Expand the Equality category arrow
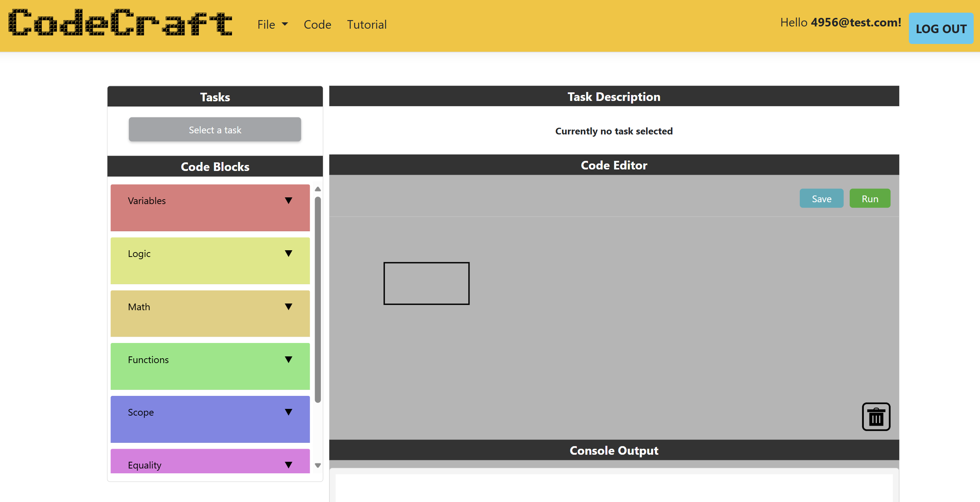This screenshot has width=980, height=502. click(x=288, y=465)
